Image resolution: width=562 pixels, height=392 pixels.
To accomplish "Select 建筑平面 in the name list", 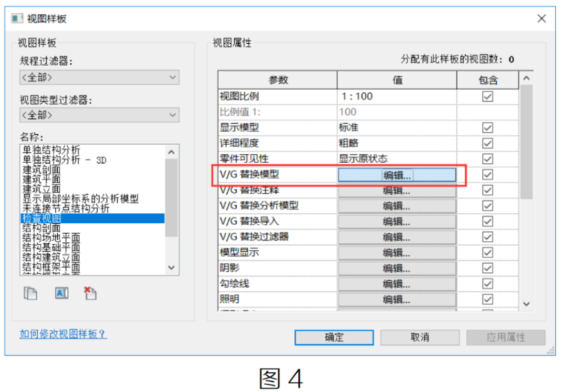I will point(92,179).
